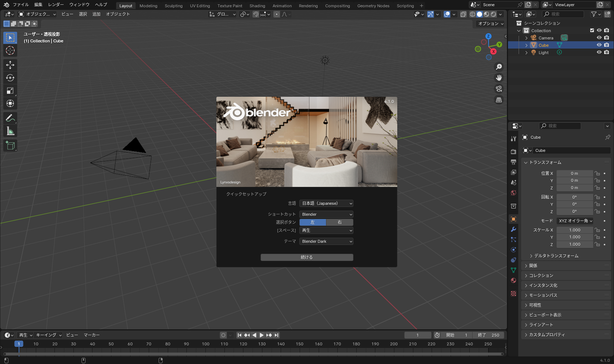This screenshot has width=614, height=364.
Task: Click the camera view icon in the viewport
Action: pyautogui.click(x=499, y=89)
